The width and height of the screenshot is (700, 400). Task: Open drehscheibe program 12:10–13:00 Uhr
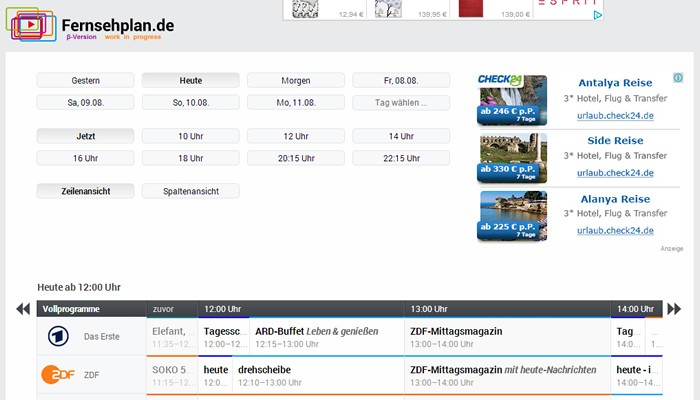pos(318,375)
